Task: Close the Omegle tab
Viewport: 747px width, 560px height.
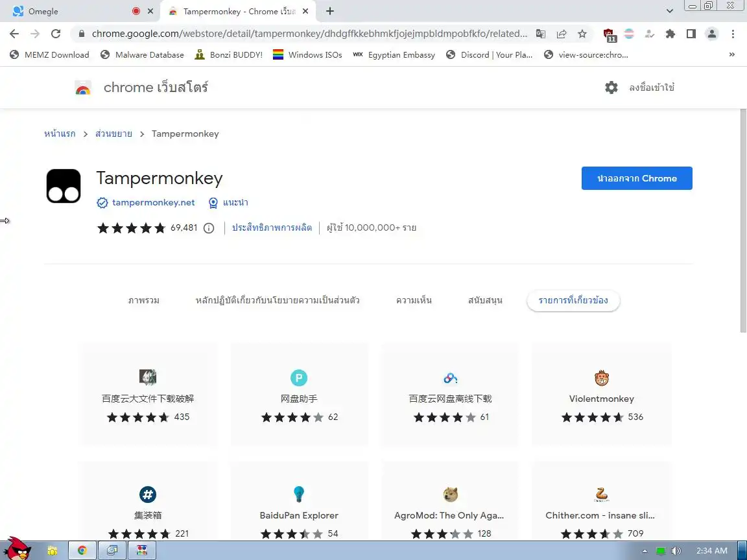Action: tap(150, 11)
